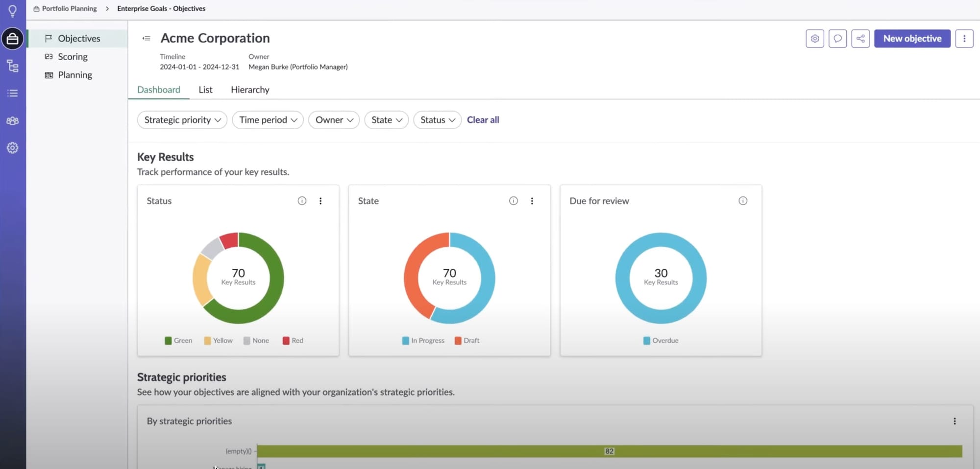Open the hierarchy tree icon in left rail
Image resolution: width=980 pixels, height=469 pixels.
pos(13,66)
